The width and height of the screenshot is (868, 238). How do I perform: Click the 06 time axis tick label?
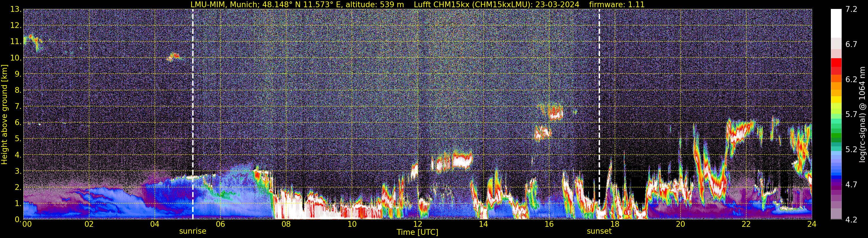220,224
